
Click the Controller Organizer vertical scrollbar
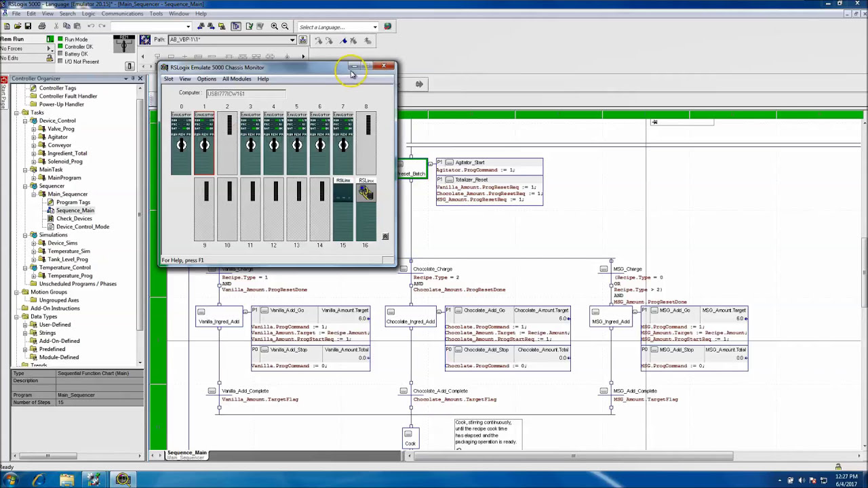(140, 215)
